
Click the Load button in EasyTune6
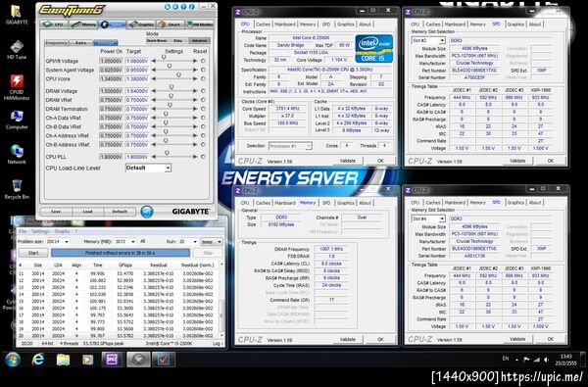tap(88, 212)
